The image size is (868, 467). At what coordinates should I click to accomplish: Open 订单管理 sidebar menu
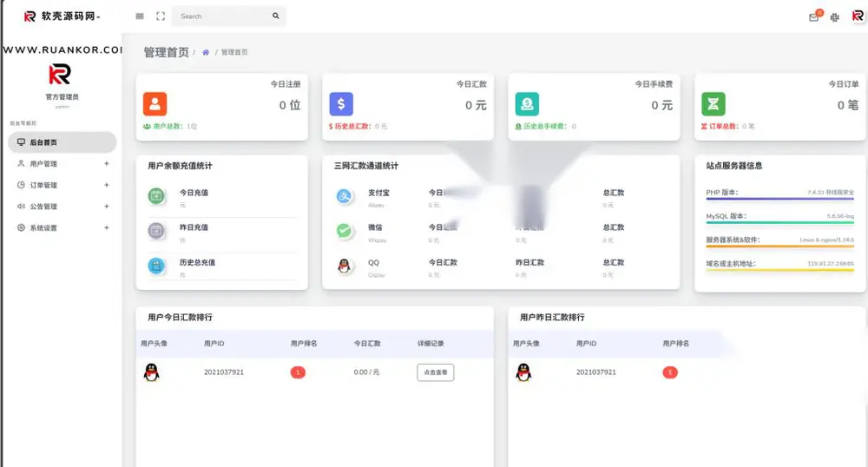click(62, 185)
